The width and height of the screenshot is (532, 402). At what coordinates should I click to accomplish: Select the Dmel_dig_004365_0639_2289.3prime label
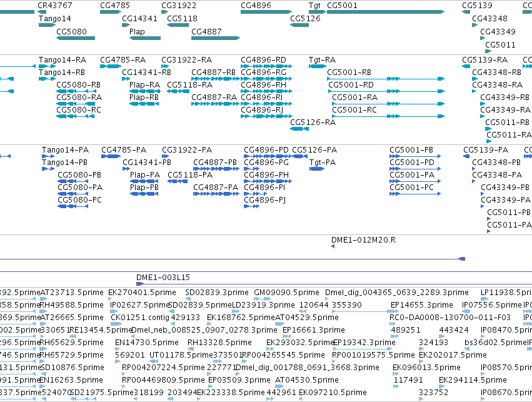point(397,293)
